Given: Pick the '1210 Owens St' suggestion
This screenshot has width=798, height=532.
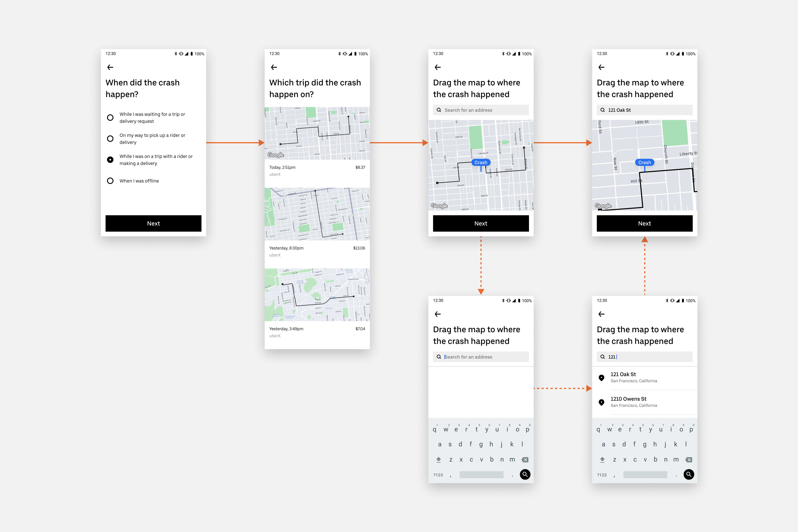Looking at the screenshot, I should (x=645, y=402).
